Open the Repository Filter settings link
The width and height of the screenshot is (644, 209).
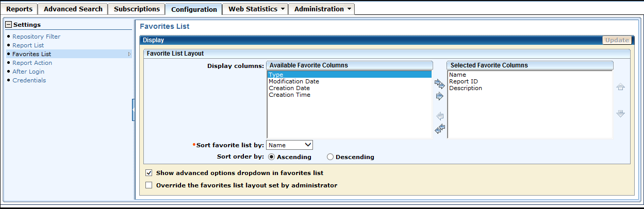pos(36,37)
